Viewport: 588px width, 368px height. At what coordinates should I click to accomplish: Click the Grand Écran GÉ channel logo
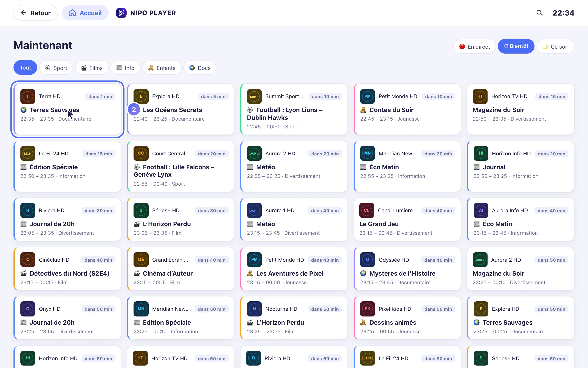141,260
